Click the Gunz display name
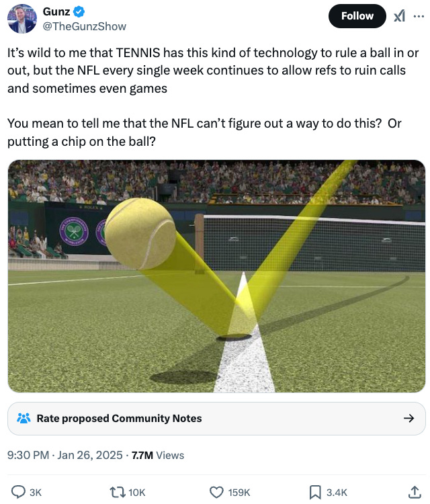 pos(56,11)
